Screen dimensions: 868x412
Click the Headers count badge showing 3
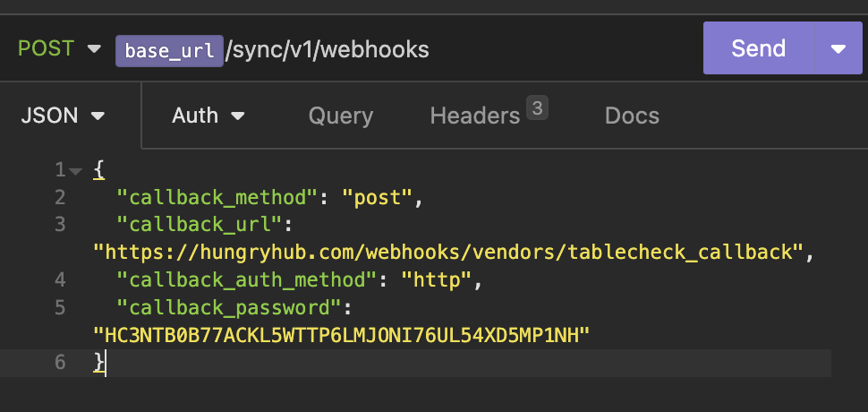point(537,108)
